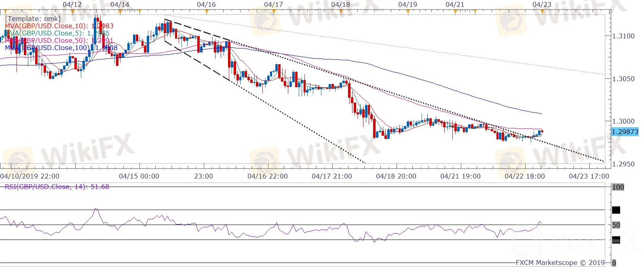Click the black RSI level box below 50
The height and width of the screenshot is (267, 644).
pyautogui.click(x=616, y=240)
